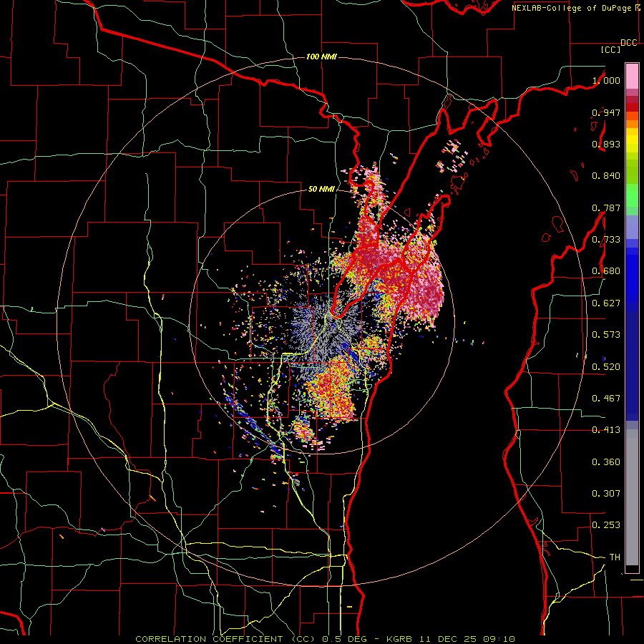Click the 0.253 legend value
Screen dimensions: 644x644
(x=606, y=525)
